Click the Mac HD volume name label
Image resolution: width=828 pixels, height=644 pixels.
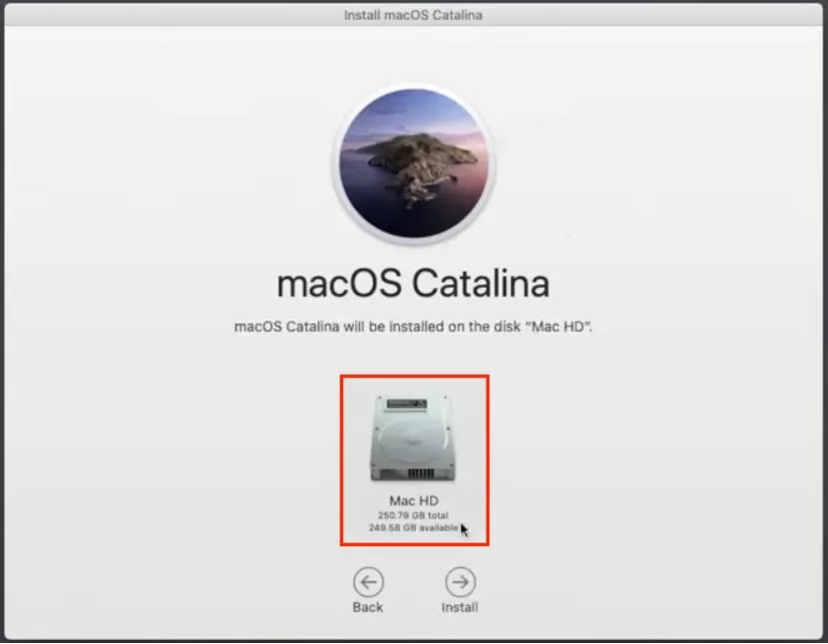413,500
